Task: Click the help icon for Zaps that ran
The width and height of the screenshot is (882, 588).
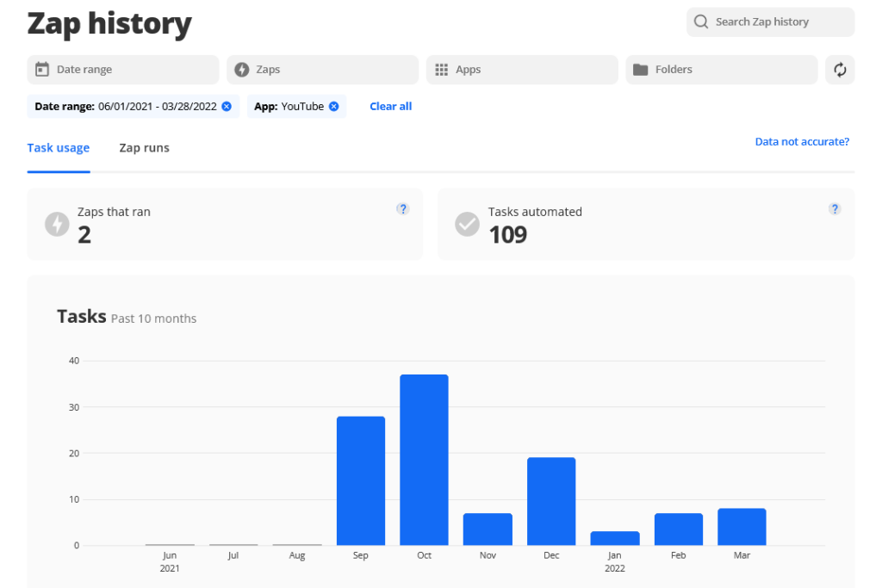Action: pos(403,209)
